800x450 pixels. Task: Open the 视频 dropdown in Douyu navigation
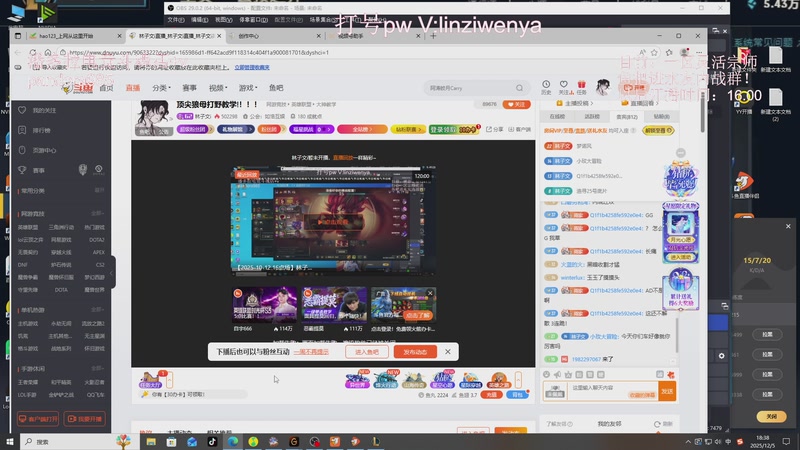click(218, 88)
